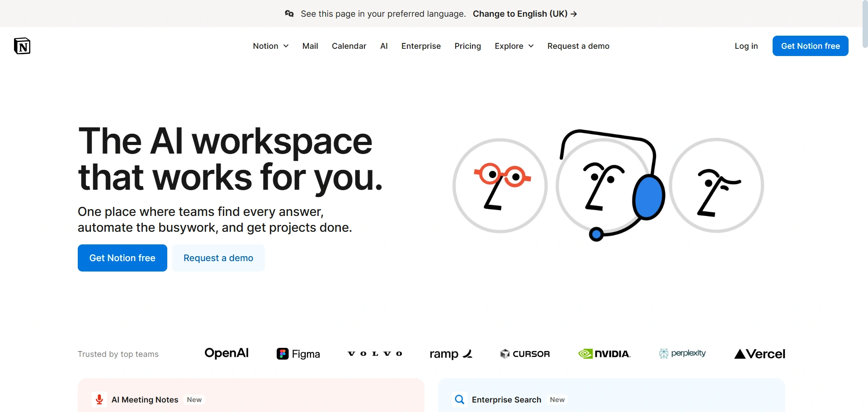Image resolution: width=868 pixels, height=412 pixels.
Task: Click the rightmost face illustration without accessories
Action: pyautogui.click(x=717, y=186)
